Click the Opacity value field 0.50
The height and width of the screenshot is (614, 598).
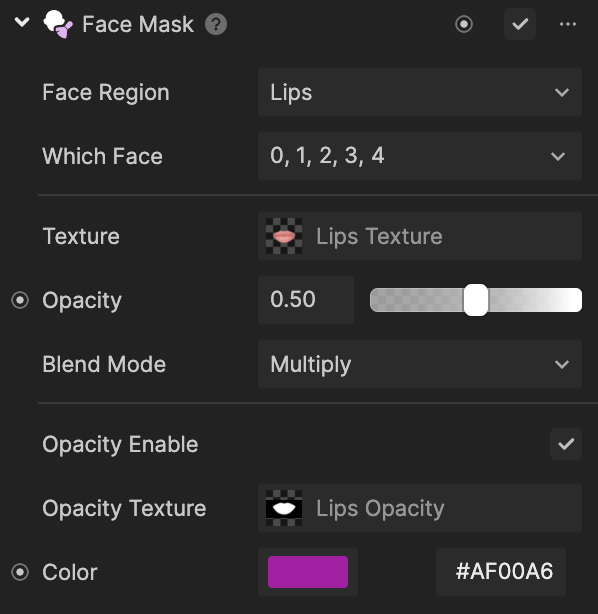coord(306,300)
